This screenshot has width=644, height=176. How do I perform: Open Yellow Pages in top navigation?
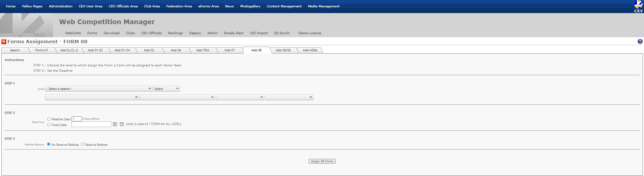click(32, 6)
